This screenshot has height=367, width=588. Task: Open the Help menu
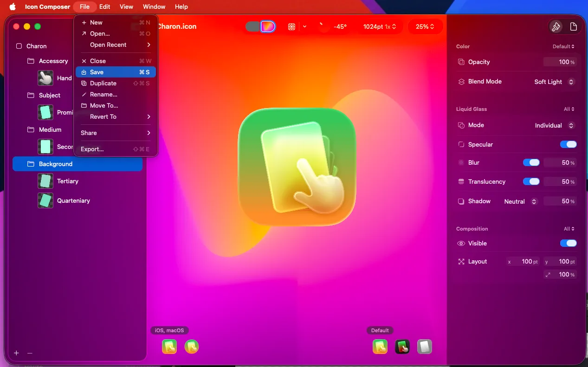tap(181, 6)
